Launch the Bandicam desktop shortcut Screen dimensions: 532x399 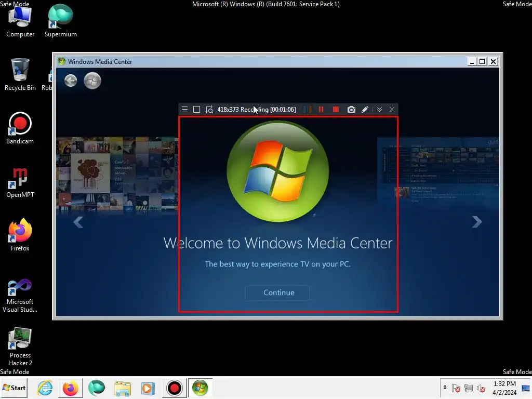point(20,128)
